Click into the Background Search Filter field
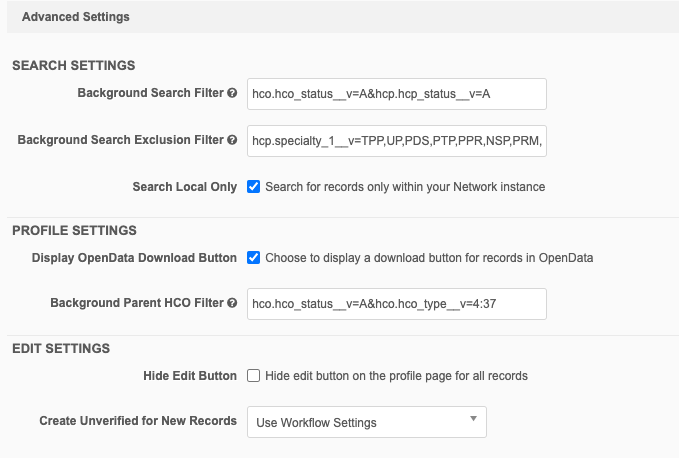The width and height of the screenshot is (679, 458). (x=396, y=93)
